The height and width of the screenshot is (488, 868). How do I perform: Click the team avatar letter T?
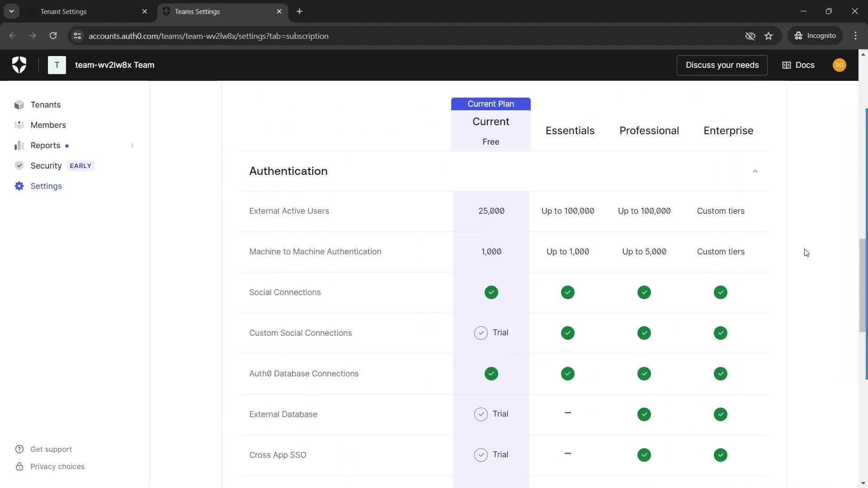click(57, 65)
